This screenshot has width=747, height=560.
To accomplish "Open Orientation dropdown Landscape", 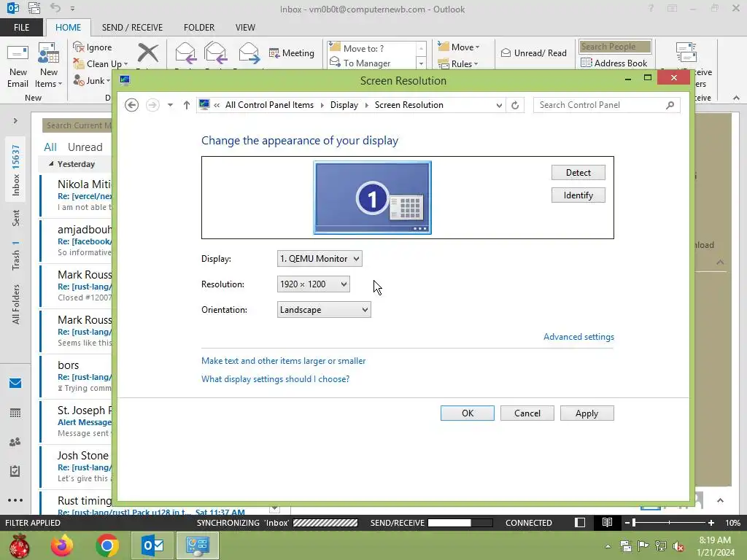I will [324, 310].
